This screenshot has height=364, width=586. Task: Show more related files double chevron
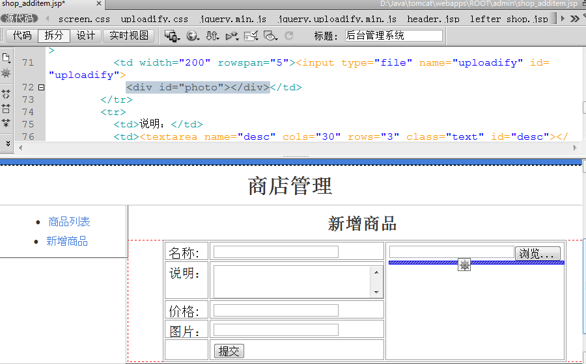point(575,18)
